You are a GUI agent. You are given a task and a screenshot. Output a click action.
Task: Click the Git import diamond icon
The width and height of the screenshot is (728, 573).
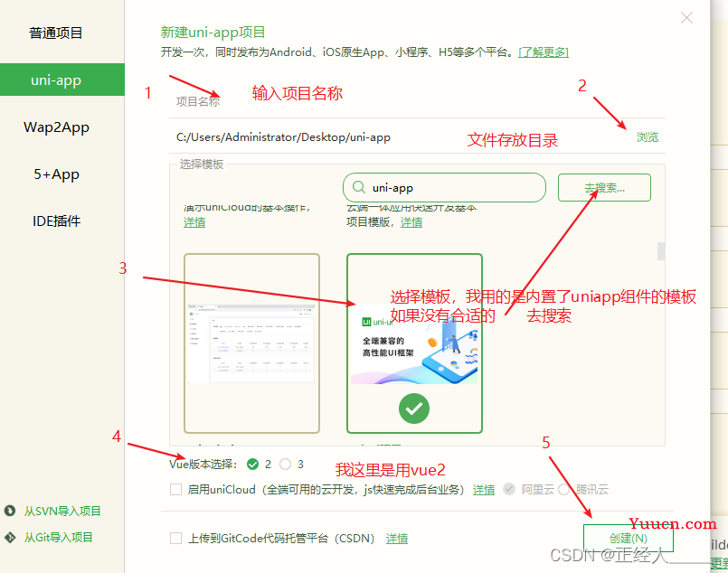[10, 537]
